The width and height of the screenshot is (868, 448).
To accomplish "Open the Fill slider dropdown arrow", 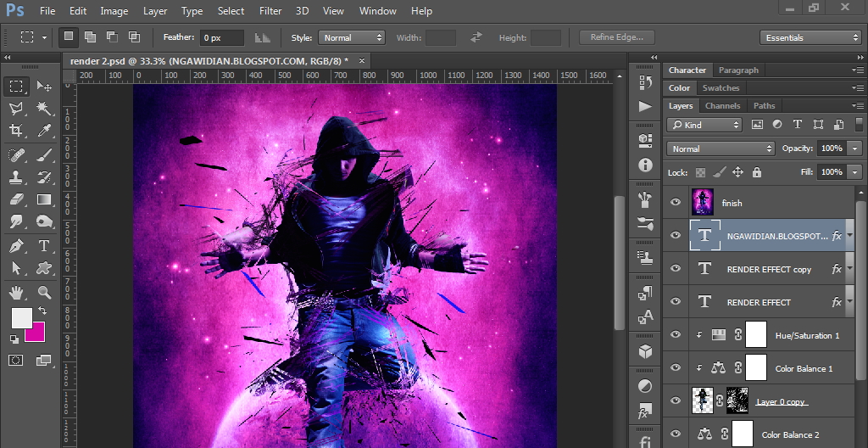I will click(855, 172).
